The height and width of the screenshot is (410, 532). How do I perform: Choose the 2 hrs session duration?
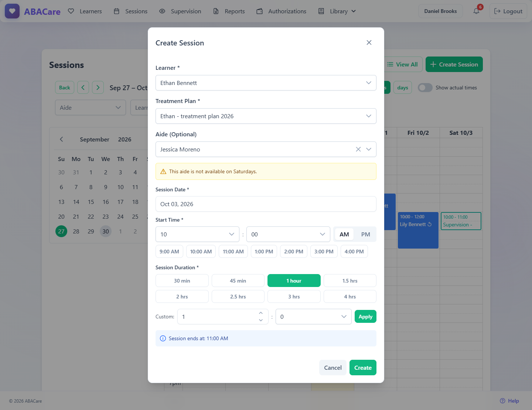(182, 297)
